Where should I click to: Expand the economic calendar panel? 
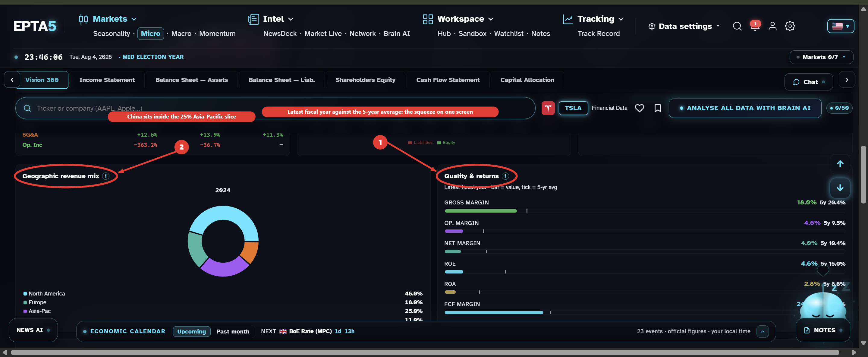762,331
